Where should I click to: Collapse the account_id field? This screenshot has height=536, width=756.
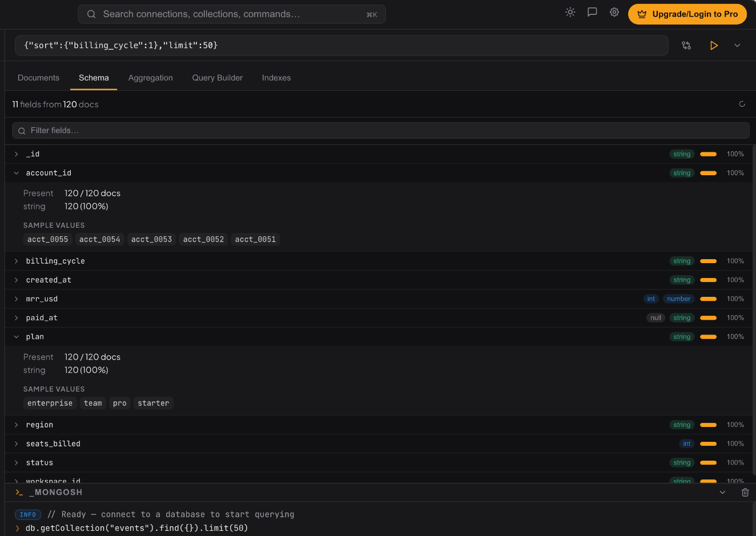click(x=17, y=173)
